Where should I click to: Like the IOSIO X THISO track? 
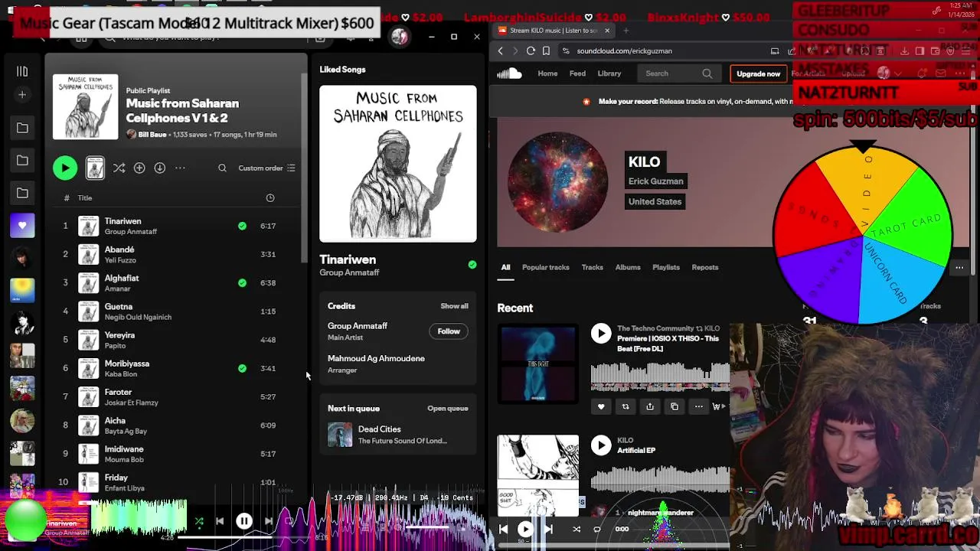tap(601, 407)
